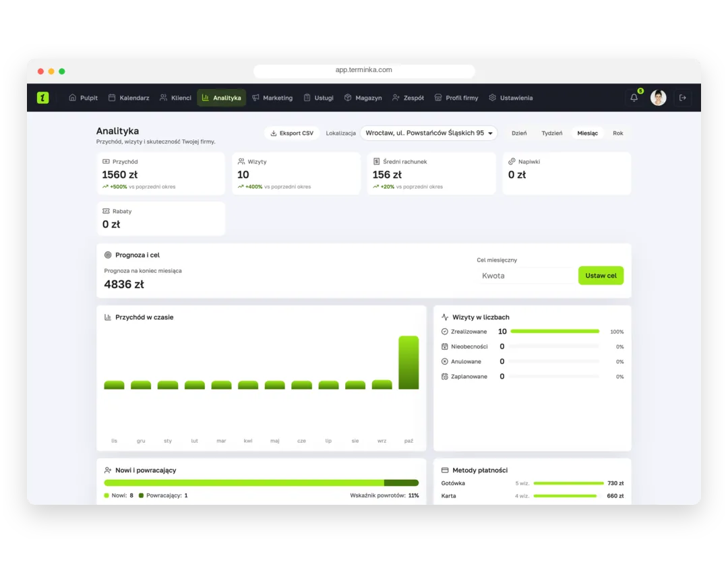The image size is (728, 583).
Task: Click the lis revenue bar
Action: (114, 385)
